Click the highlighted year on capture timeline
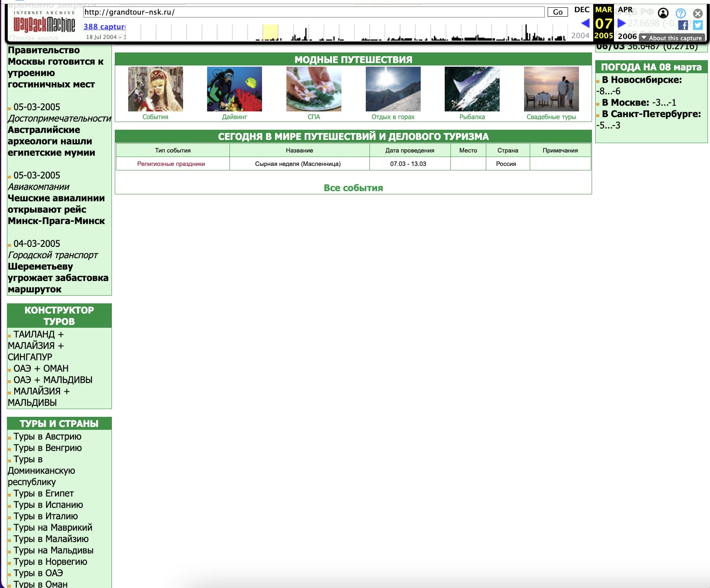Image resolution: width=710 pixels, height=588 pixels. pyautogui.click(x=270, y=32)
